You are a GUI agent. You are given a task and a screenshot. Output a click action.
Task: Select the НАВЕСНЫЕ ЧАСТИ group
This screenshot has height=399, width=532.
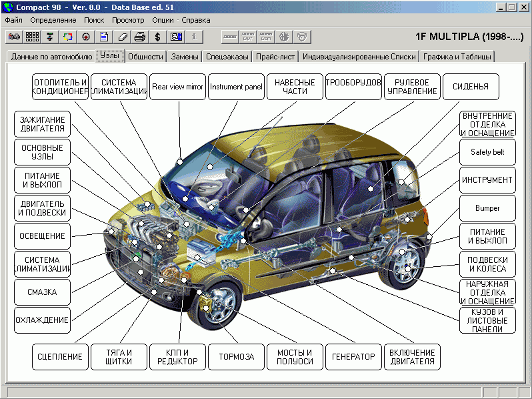coord(295,87)
